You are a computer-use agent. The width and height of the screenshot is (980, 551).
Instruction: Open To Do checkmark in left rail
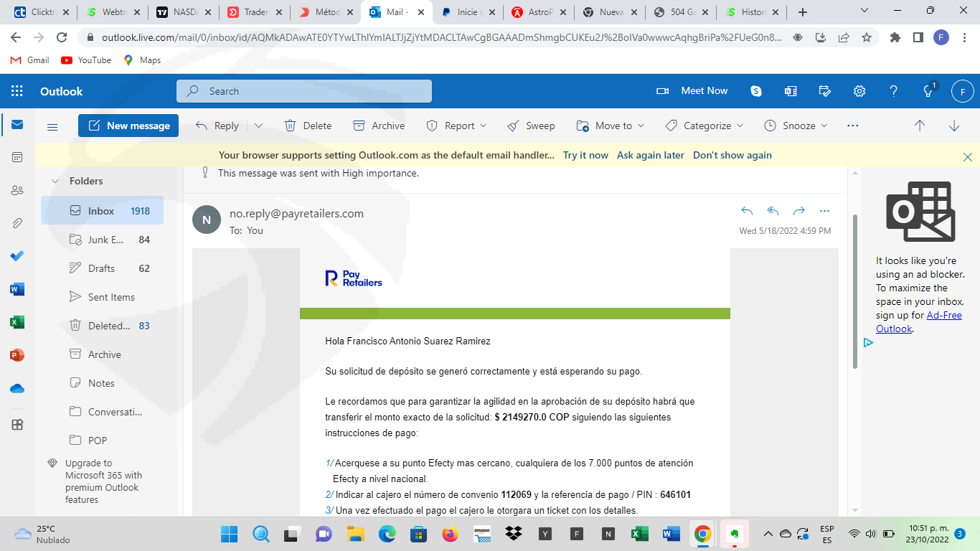pyautogui.click(x=17, y=256)
